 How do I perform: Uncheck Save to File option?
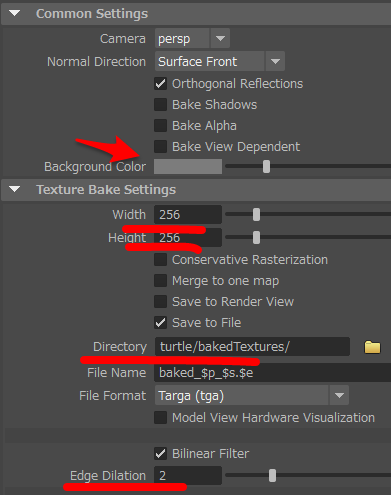(x=160, y=322)
